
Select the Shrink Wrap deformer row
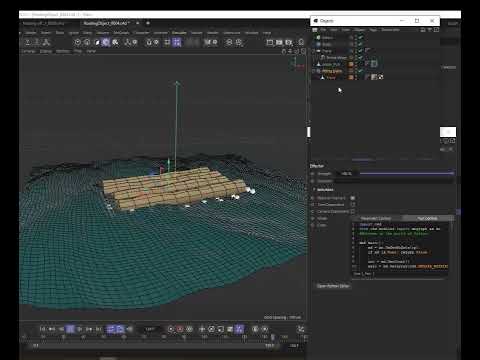click(336, 57)
